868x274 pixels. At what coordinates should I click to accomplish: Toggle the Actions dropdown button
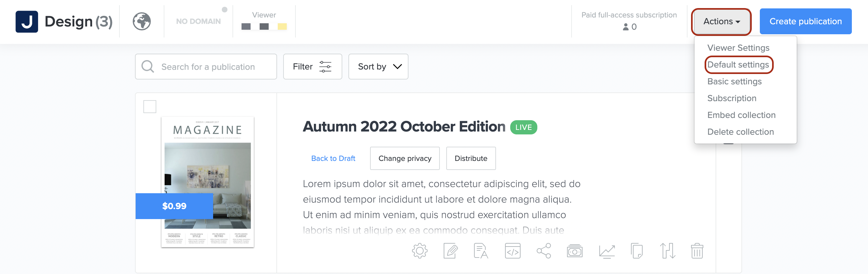pyautogui.click(x=721, y=22)
